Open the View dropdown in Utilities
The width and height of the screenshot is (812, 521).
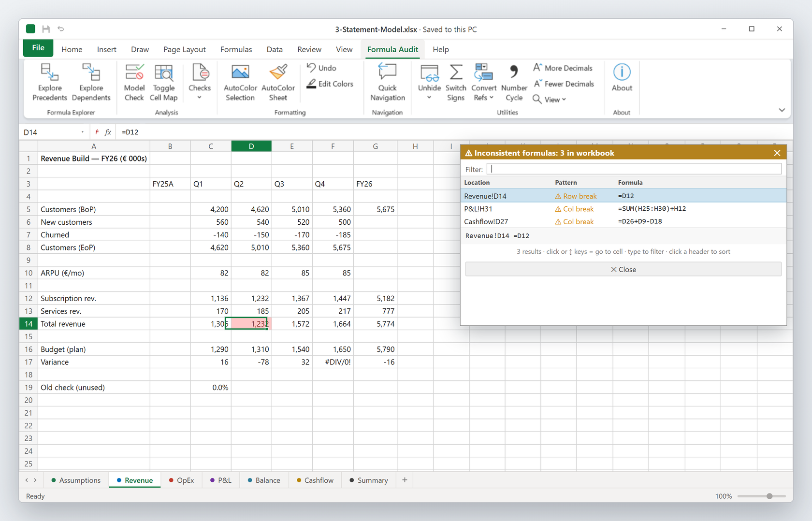pos(549,99)
